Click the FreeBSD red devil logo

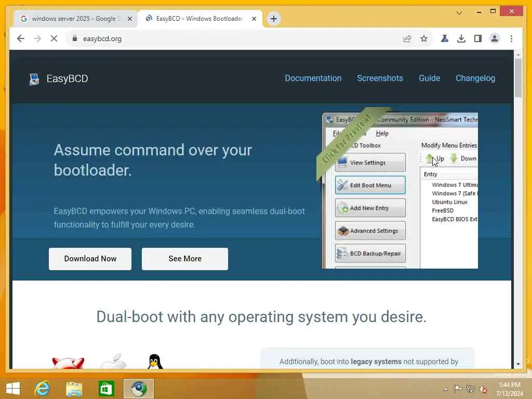click(x=68, y=363)
